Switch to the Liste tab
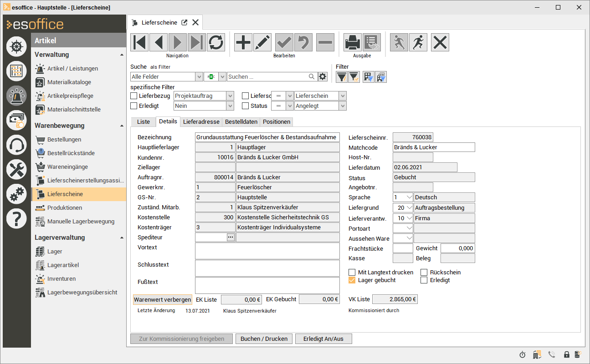 pyautogui.click(x=144, y=122)
